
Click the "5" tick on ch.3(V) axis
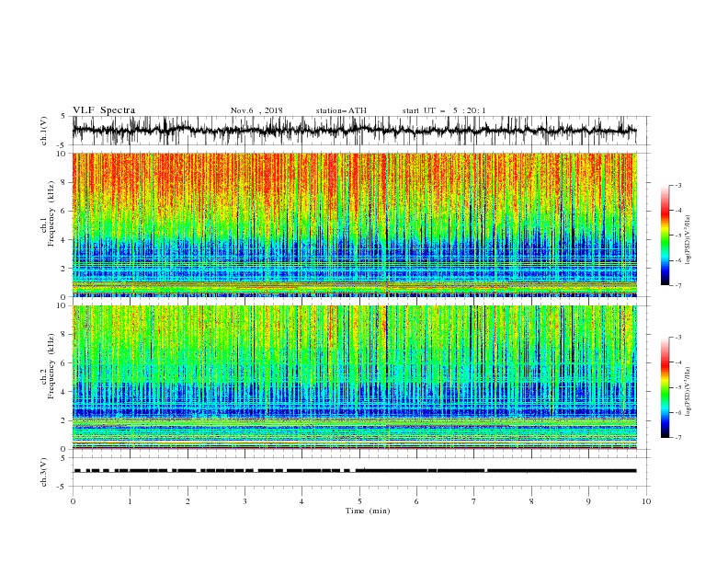tap(63, 457)
